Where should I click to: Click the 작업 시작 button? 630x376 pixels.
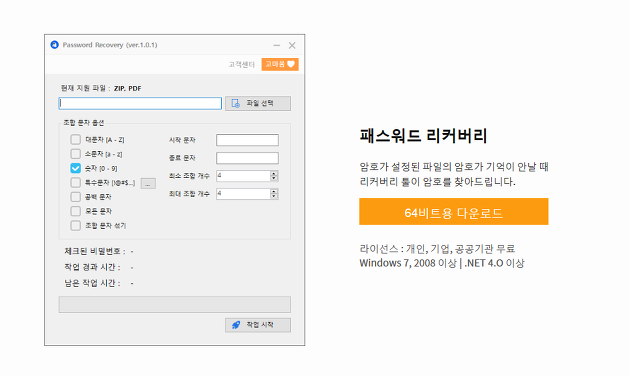[258, 325]
